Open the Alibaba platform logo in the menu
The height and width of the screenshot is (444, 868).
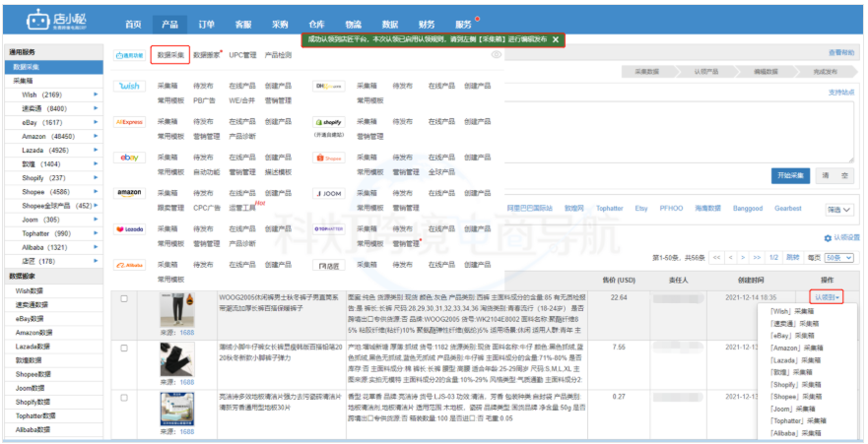129,265
